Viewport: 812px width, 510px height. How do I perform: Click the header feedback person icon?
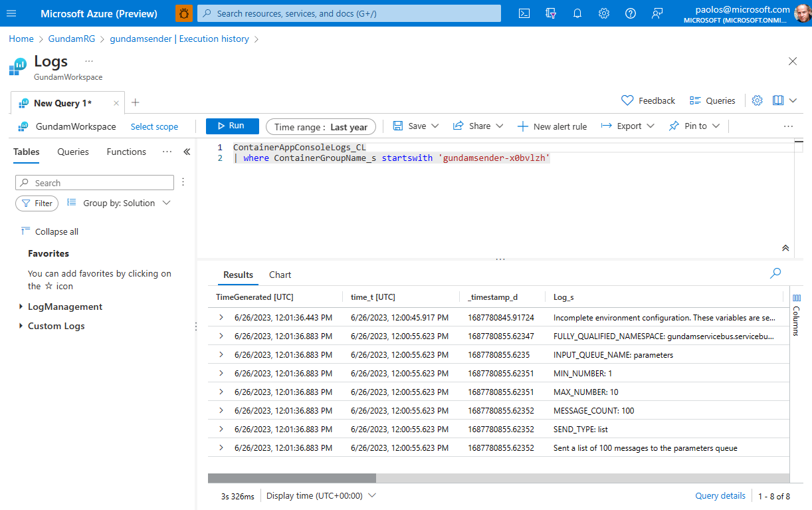pos(657,13)
